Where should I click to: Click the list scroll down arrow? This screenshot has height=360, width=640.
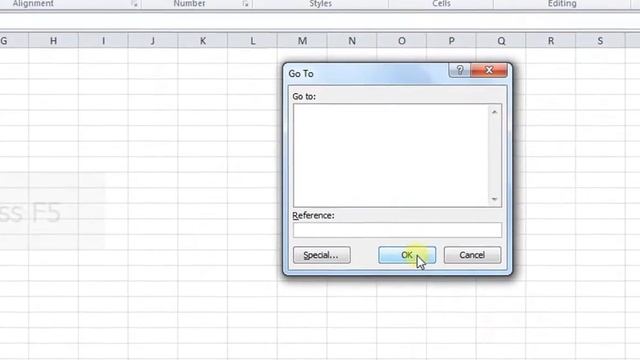point(495,199)
